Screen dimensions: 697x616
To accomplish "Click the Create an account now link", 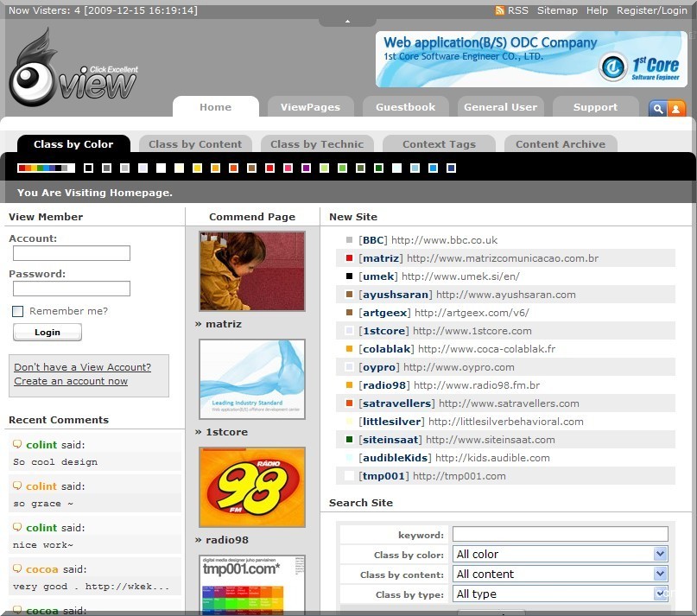I will pyautogui.click(x=71, y=381).
